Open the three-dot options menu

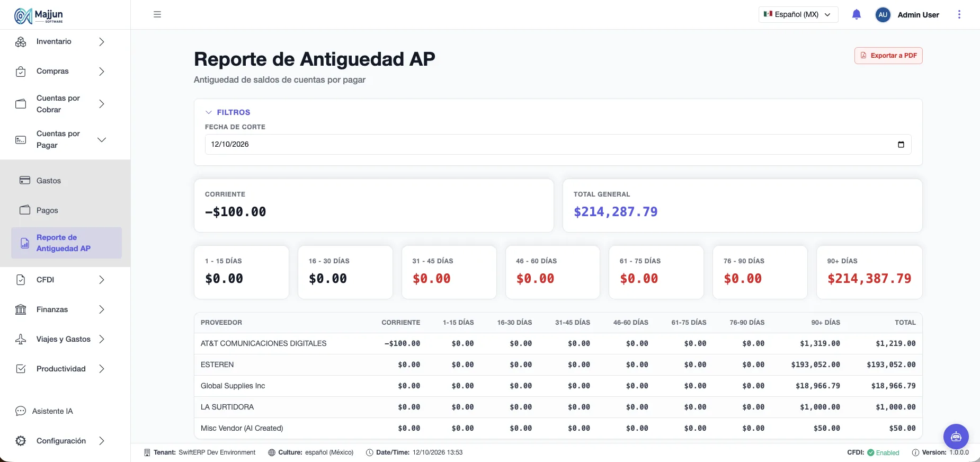959,15
